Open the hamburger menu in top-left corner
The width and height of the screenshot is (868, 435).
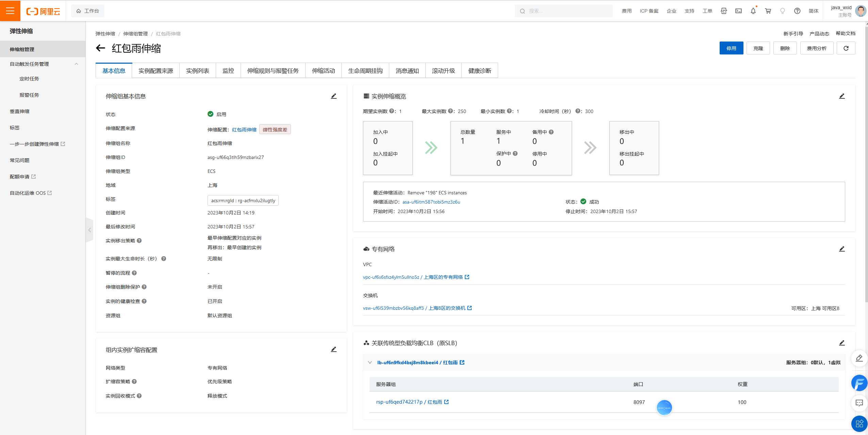pyautogui.click(x=10, y=11)
